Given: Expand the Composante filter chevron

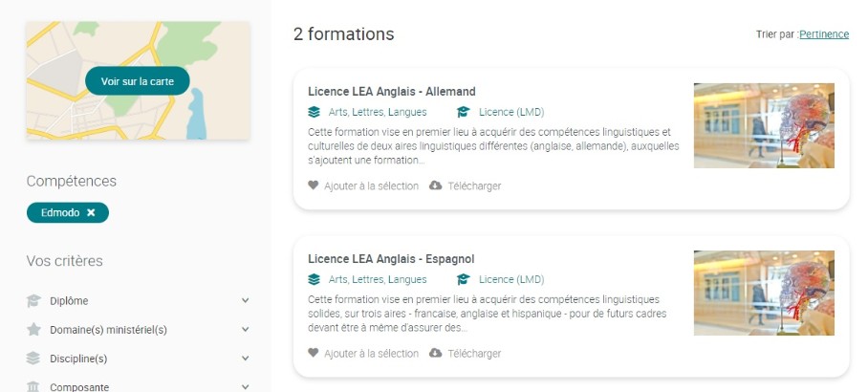Looking at the screenshot, I should [246, 386].
